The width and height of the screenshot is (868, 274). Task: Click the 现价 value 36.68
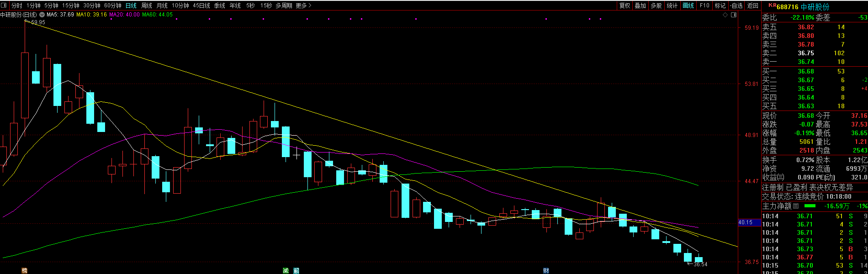pyautogui.click(x=806, y=116)
